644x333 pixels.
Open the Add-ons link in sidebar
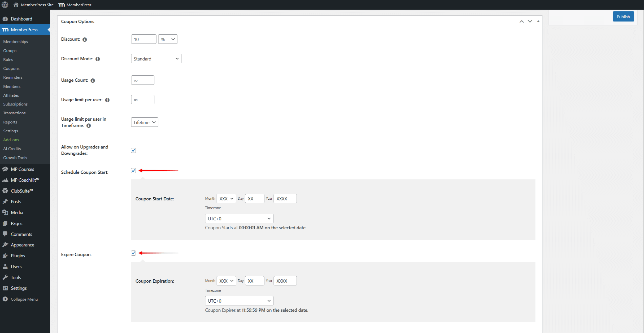(11, 140)
